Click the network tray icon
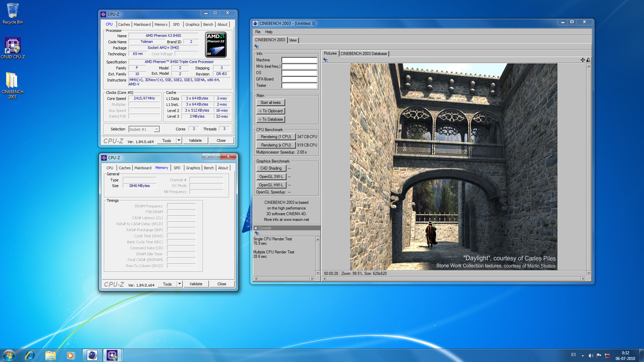The image size is (644, 362). pos(607,356)
